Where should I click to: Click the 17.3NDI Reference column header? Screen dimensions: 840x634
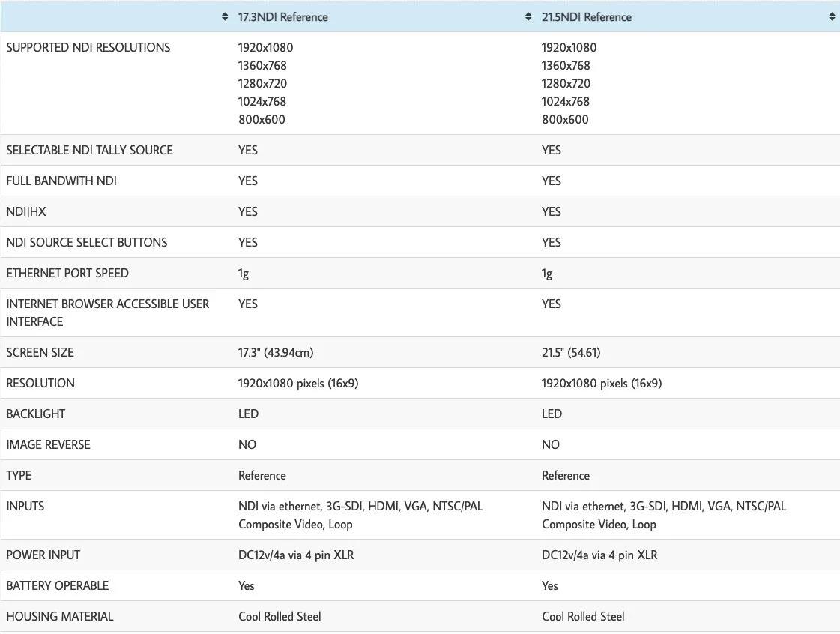tap(282, 17)
